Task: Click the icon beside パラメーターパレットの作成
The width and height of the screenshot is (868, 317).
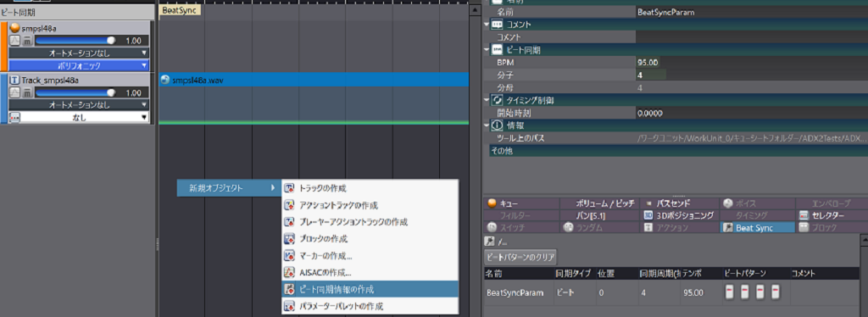Action: (290, 305)
